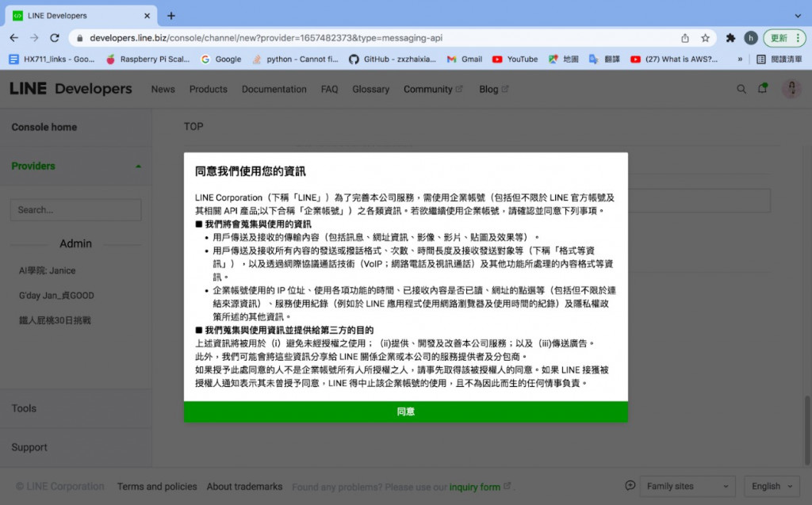Click the 更新 update button in Chrome
812x505 pixels.
point(784,38)
